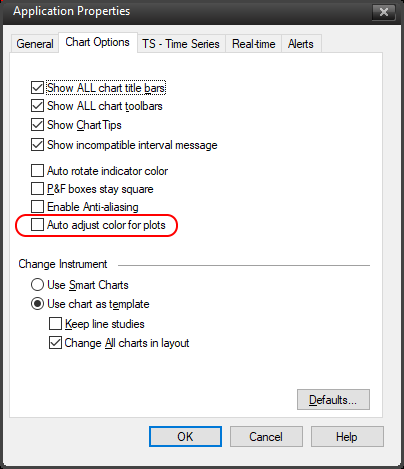Click the Defaults... button
Image resolution: width=404 pixels, height=469 pixels.
pyautogui.click(x=333, y=400)
